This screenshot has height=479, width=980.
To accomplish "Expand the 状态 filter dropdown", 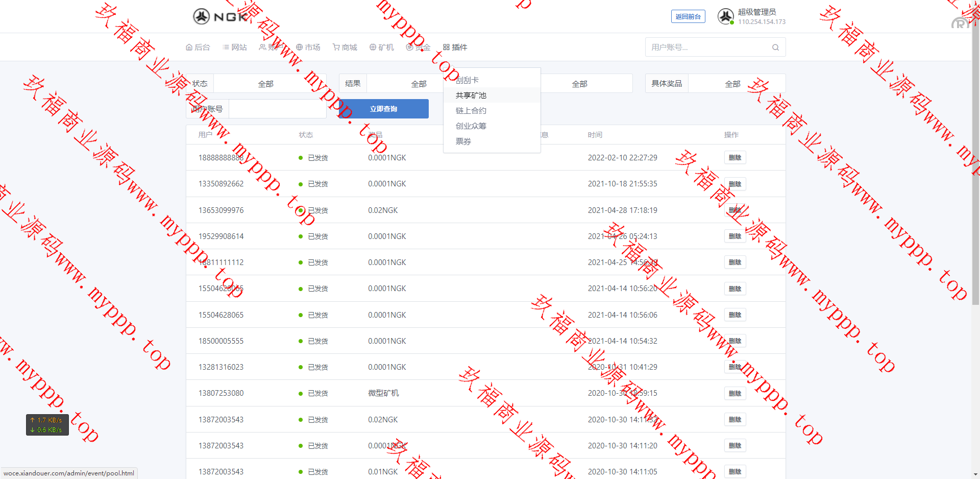I will tap(265, 84).
